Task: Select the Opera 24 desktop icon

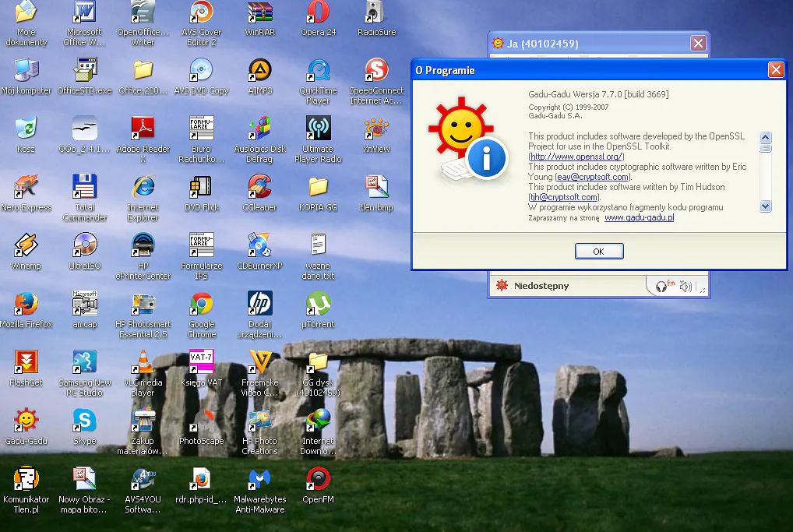Action: point(318,19)
